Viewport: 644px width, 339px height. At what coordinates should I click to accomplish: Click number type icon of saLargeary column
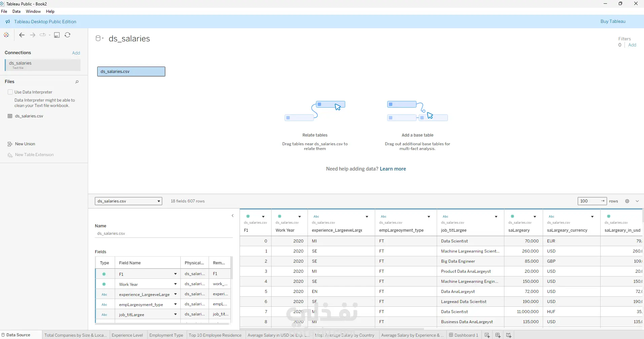[512, 216]
